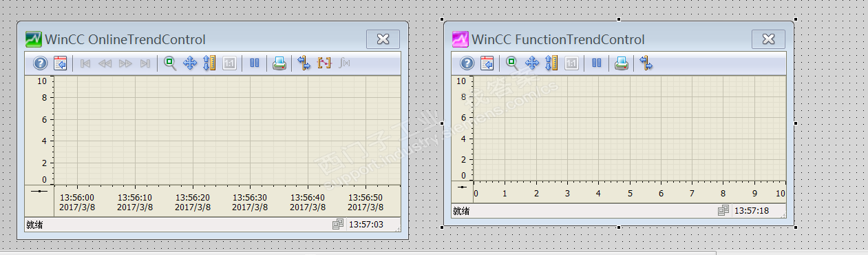Click time 13:57:03 in OnlineTrendControl status bar

click(367, 224)
